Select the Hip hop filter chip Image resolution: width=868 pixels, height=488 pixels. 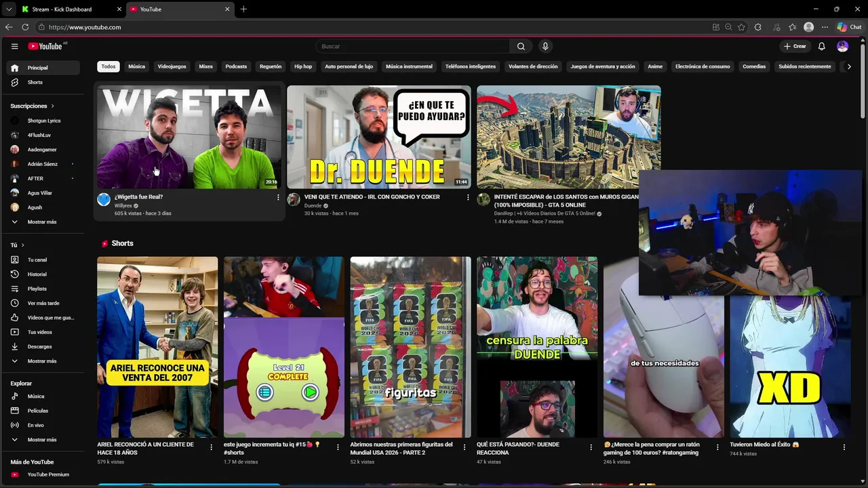pos(303,66)
